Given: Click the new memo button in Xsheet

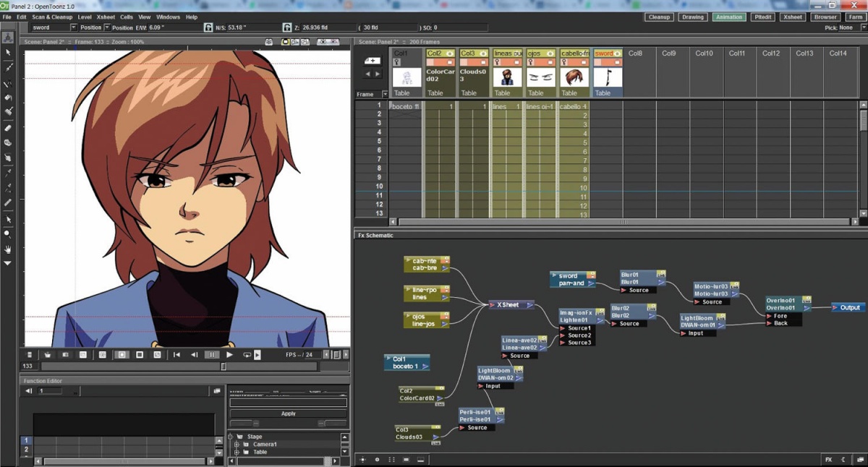Looking at the screenshot, I should point(372,61).
